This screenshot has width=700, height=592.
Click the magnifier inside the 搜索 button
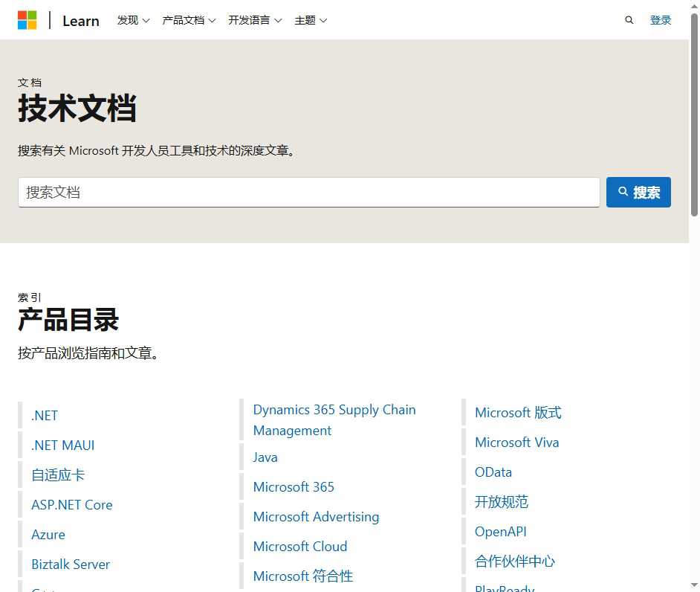[623, 192]
